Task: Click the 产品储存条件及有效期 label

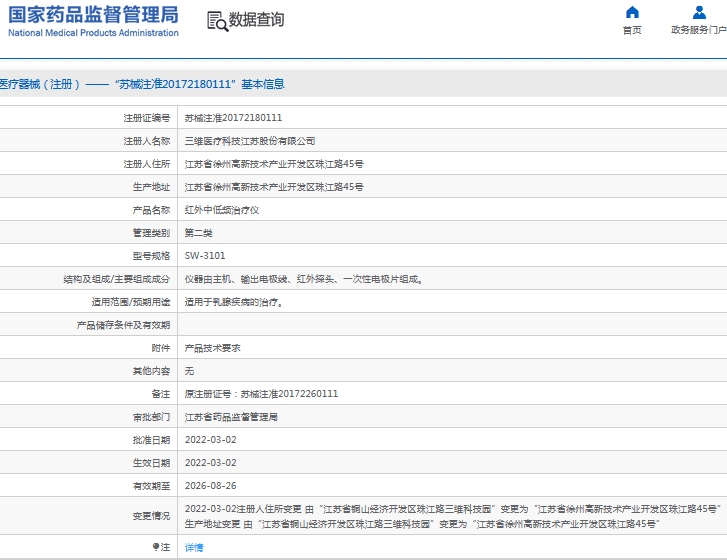Action: [x=123, y=325]
